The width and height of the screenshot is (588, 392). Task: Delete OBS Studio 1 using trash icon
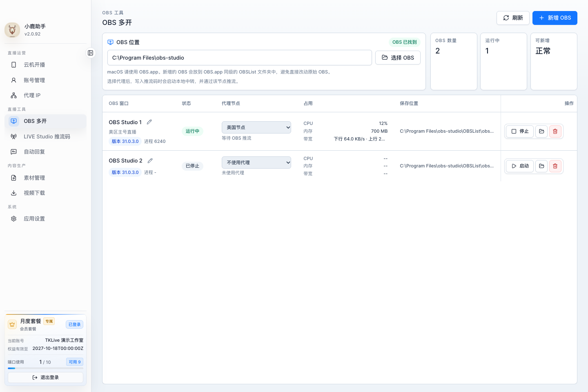coord(555,131)
